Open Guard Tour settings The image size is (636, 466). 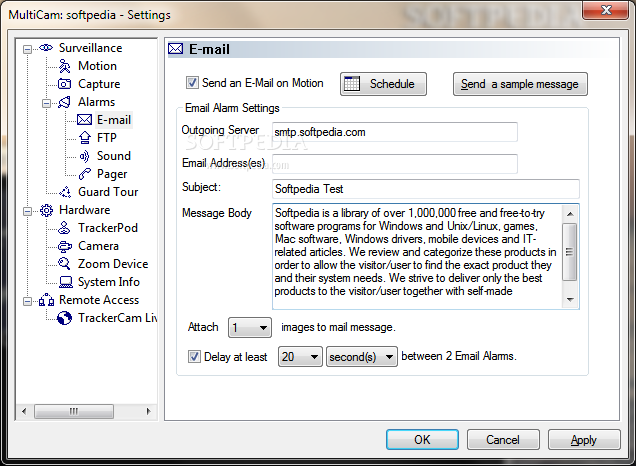[x=108, y=192]
